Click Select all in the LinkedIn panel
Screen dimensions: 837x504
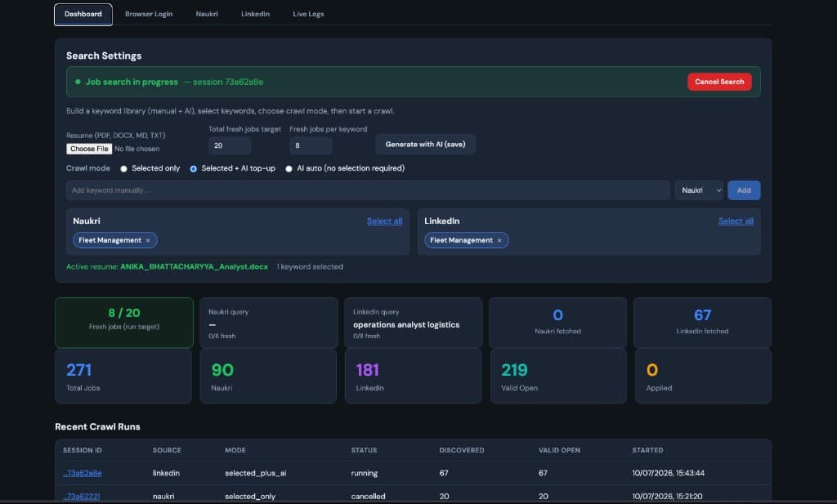click(736, 221)
